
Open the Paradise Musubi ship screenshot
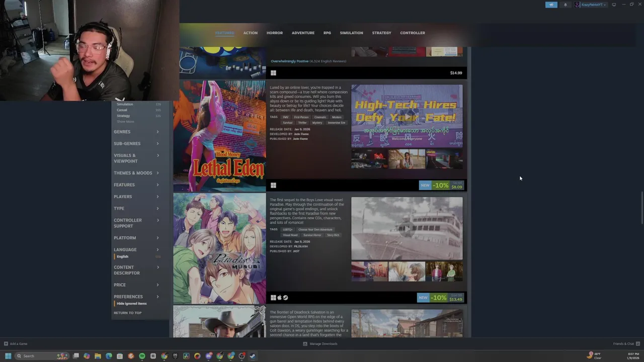pyautogui.click(x=407, y=228)
